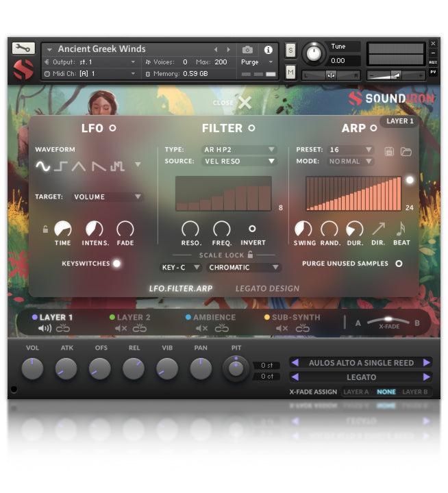The image size is (448, 493).
Task: Toggle Purge Unused Samples option
Action: pyautogui.click(x=399, y=263)
